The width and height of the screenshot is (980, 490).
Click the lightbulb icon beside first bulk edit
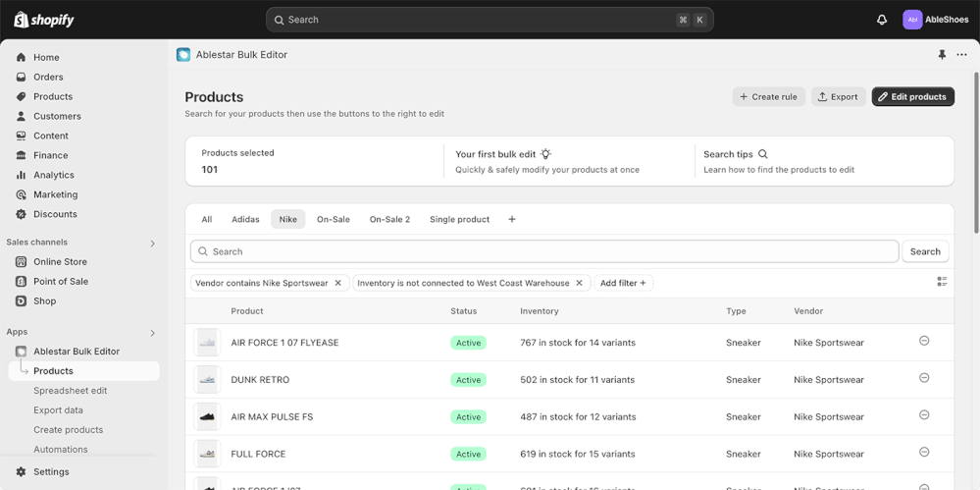point(546,154)
